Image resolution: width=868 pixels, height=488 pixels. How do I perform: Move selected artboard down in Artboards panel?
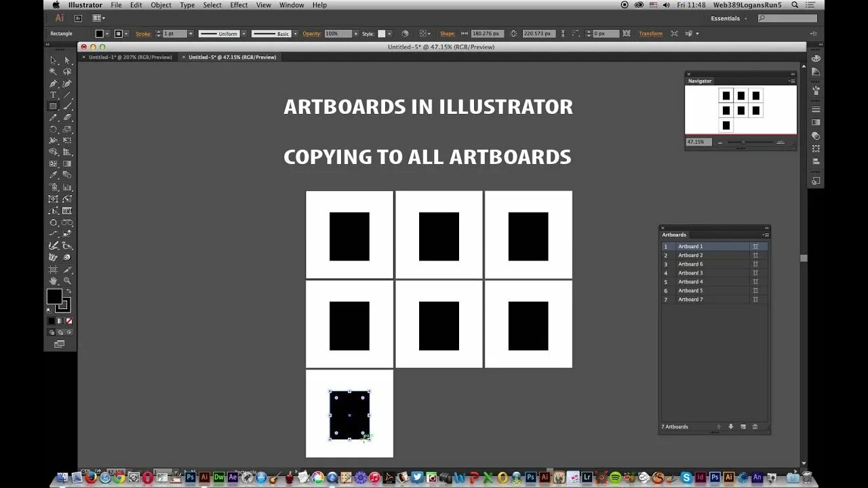[731, 427]
